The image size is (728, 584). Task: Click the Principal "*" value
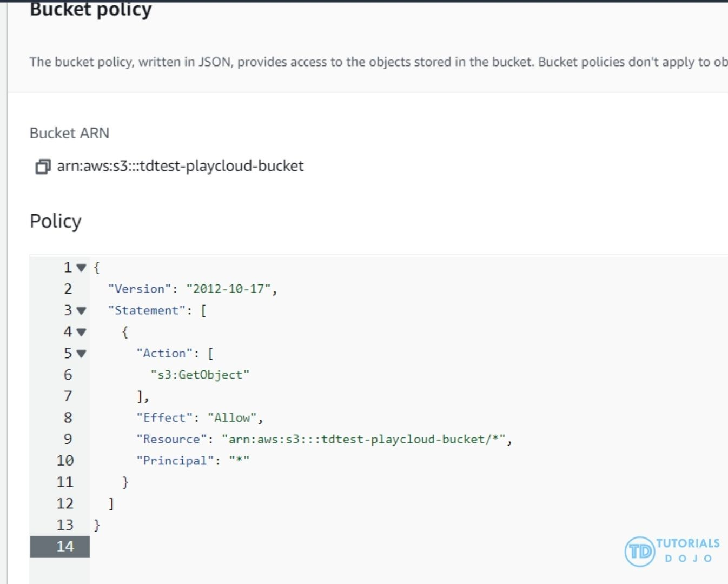coord(239,461)
